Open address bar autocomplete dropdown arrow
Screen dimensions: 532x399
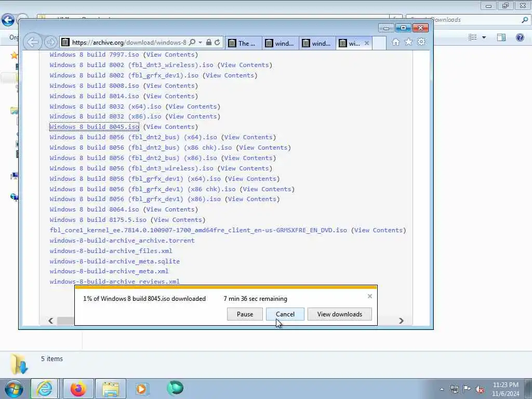[200, 42]
